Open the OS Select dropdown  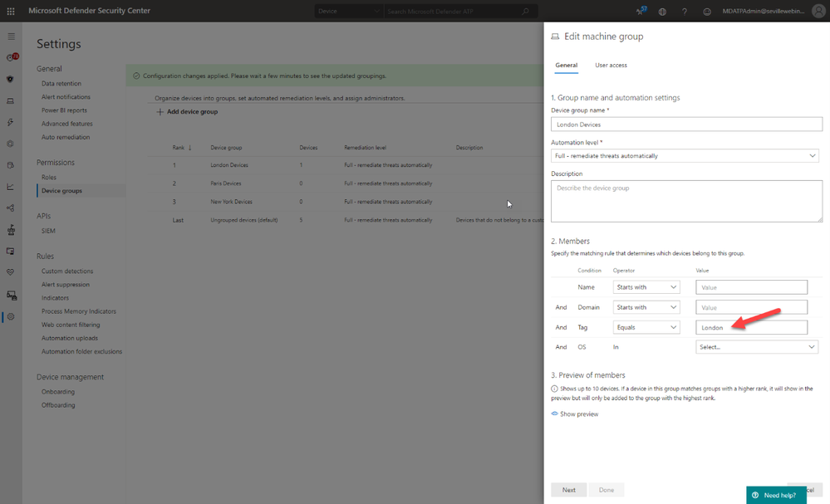pos(756,347)
